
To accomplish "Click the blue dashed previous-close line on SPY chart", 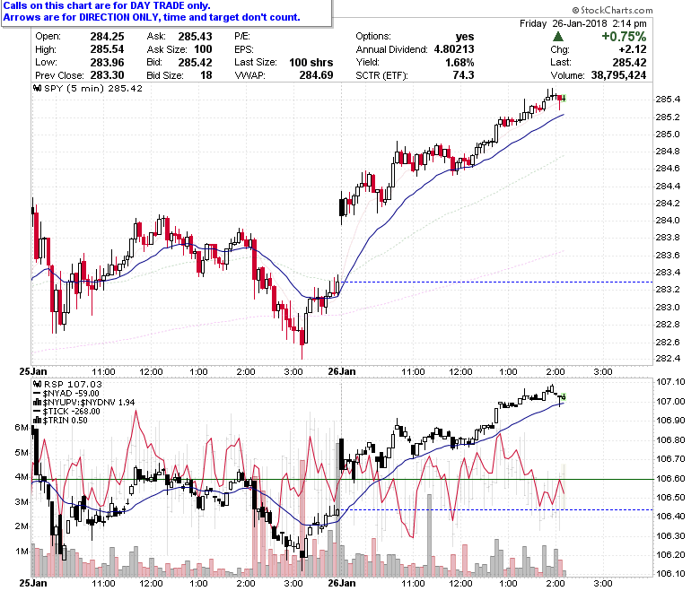I will pos(495,282).
